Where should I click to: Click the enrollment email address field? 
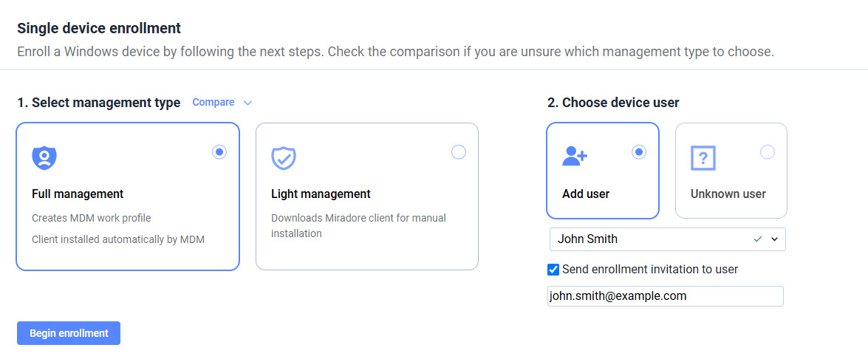click(x=665, y=296)
